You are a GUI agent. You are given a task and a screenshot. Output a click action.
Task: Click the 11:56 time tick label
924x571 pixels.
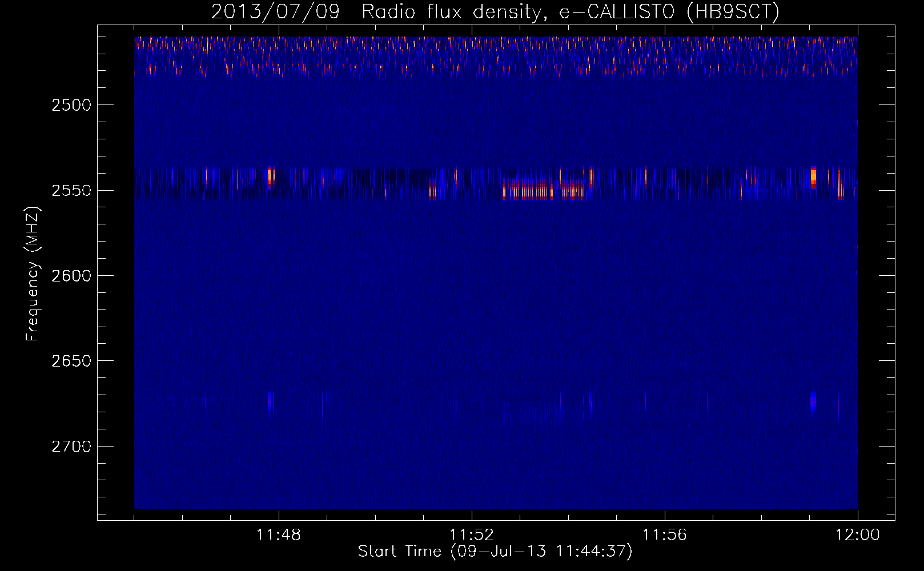(665, 535)
